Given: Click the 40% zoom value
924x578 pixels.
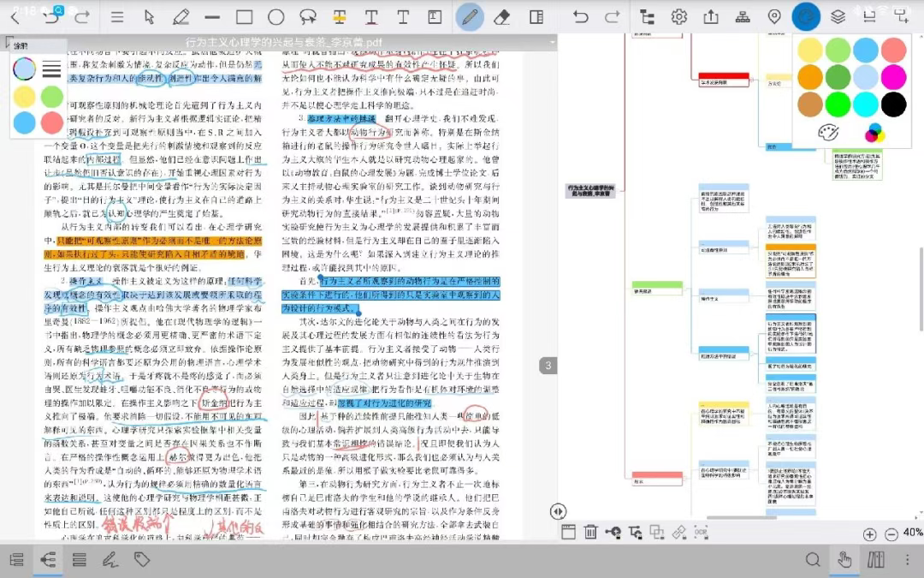Looking at the screenshot, I should pyautogui.click(x=913, y=533).
